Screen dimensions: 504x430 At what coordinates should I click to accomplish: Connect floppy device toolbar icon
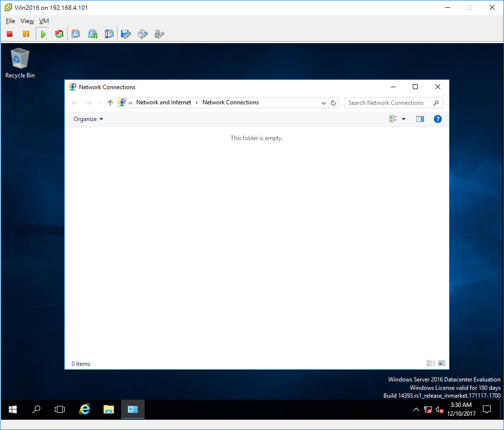pyautogui.click(x=126, y=34)
